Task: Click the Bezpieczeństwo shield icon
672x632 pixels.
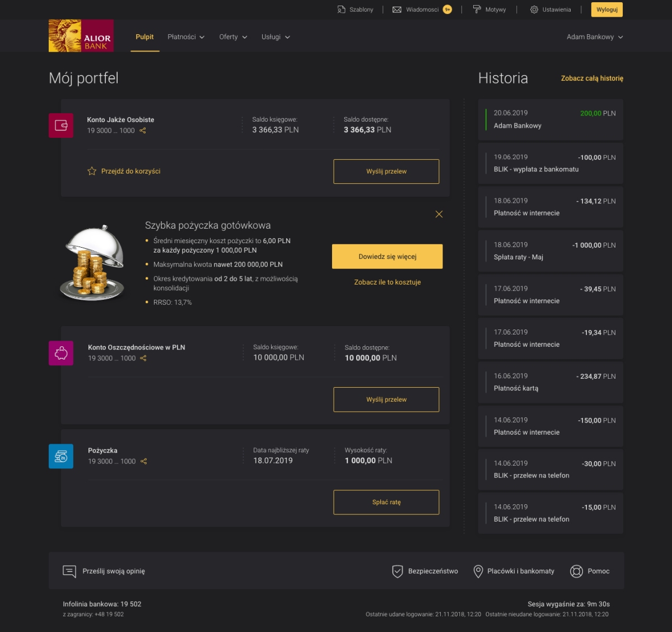Action: [398, 571]
